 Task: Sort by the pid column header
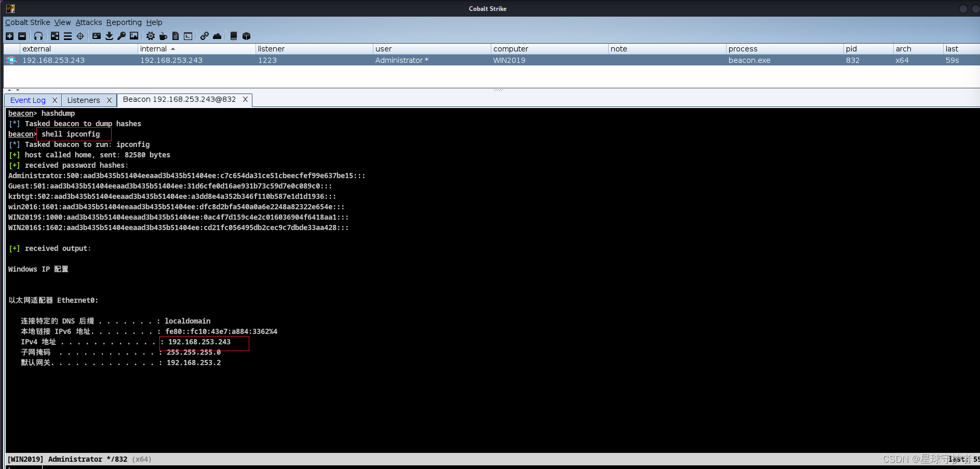coord(868,49)
